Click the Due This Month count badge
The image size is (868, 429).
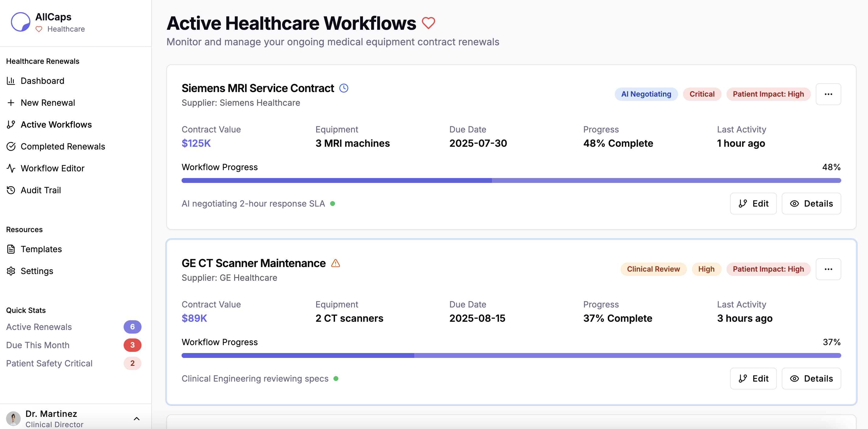(132, 345)
